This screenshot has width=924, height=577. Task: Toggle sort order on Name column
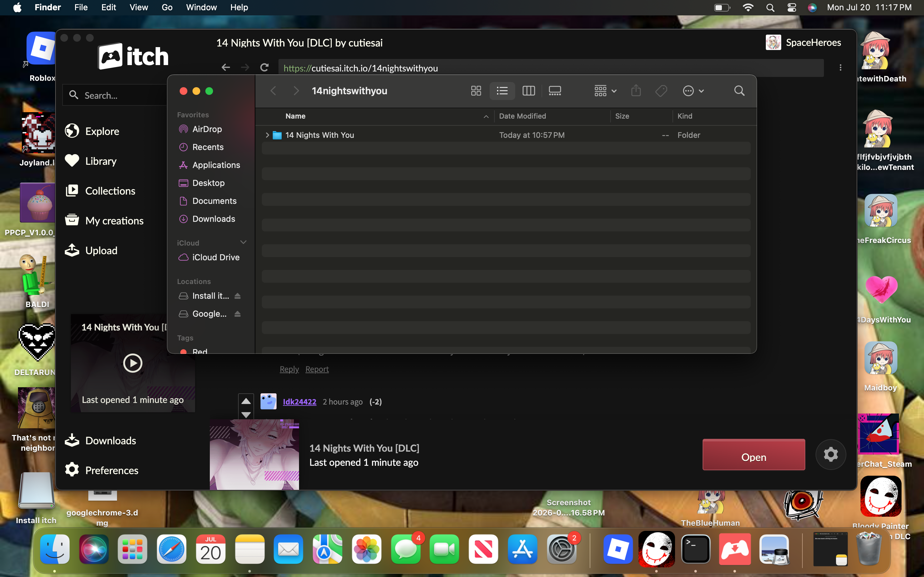(486, 116)
